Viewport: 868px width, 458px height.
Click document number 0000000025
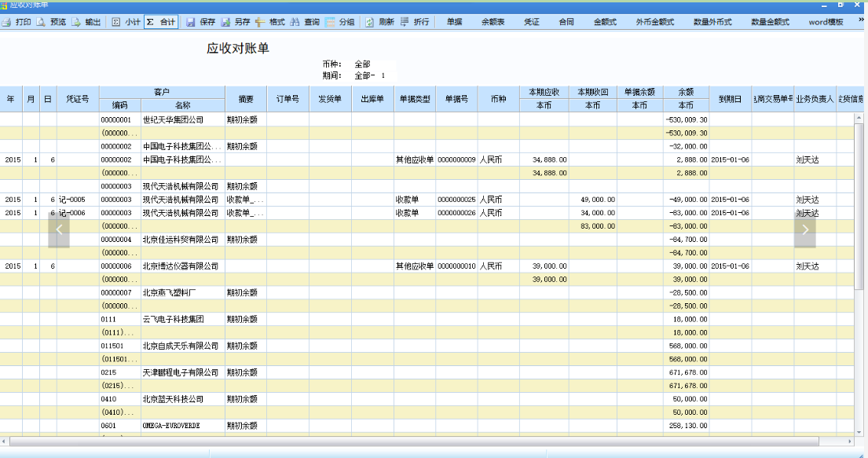point(456,200)
